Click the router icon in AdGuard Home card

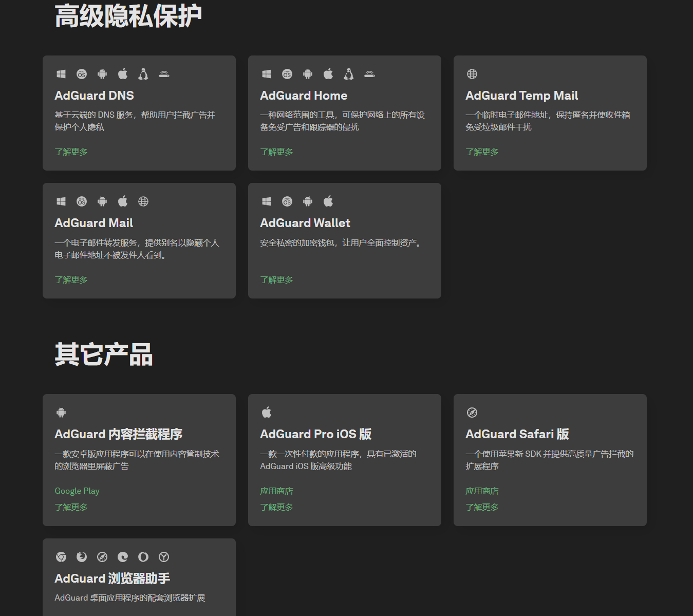click(x=369, y=74)
